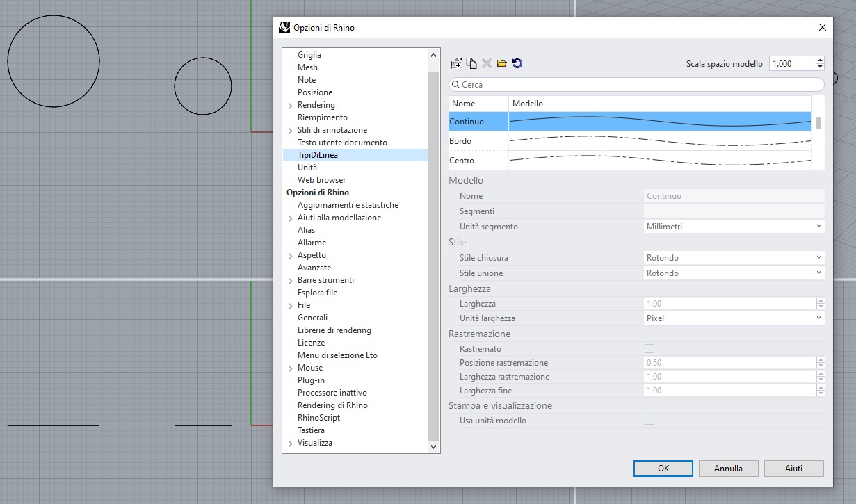Expand the Stili di annotazione node
856x504 pixels.
point(290,131)
